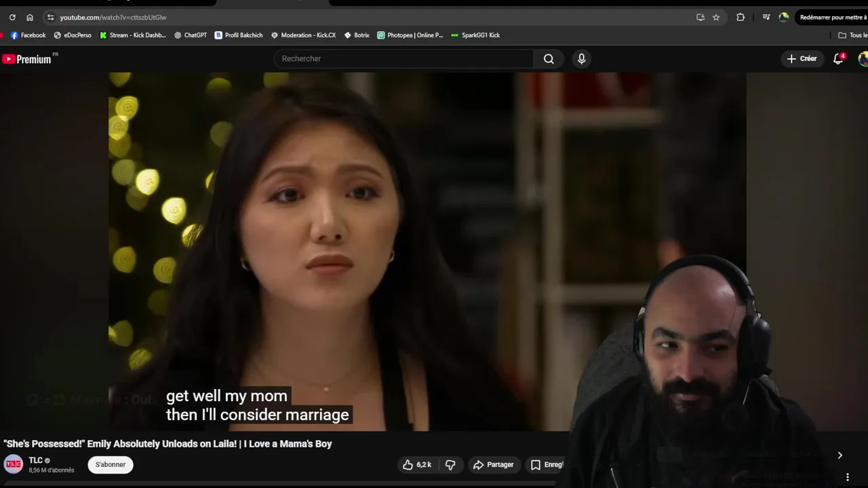Open the TLC channel avatar
868x488 pixels.
pyautogui.click(x=14, y=464)
